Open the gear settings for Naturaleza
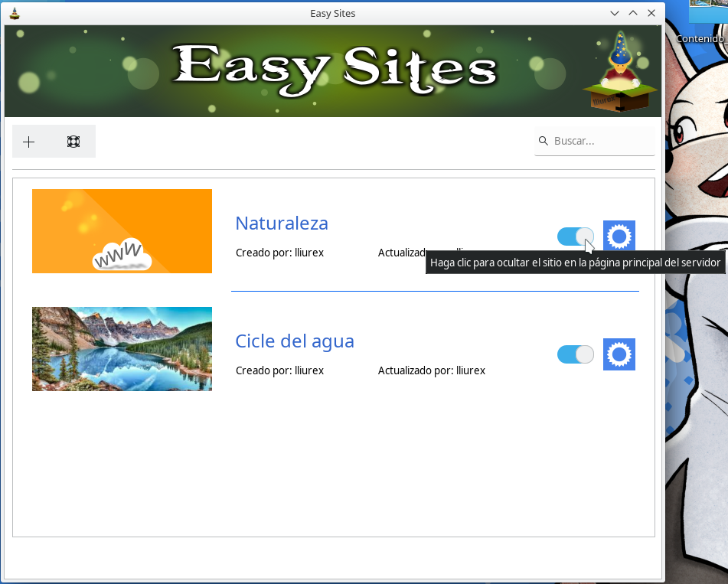This screenshot has height=584, width=728. click(619, 237)
